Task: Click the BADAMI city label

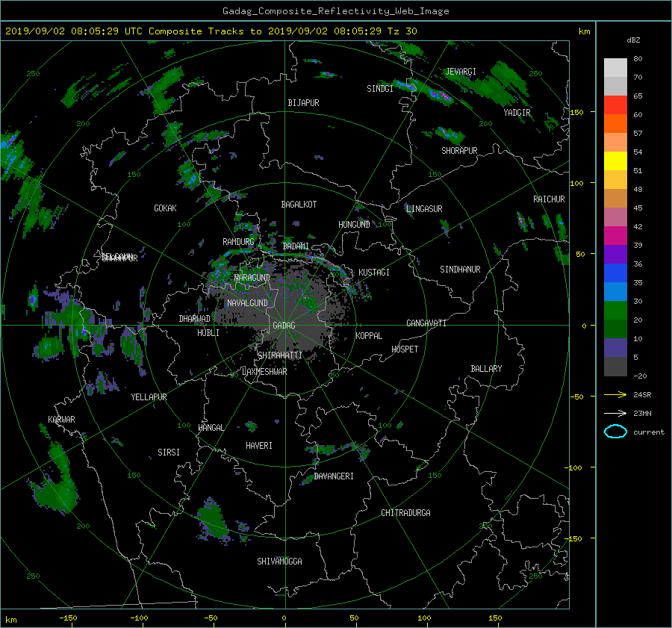Action: [x=296, y=246]
